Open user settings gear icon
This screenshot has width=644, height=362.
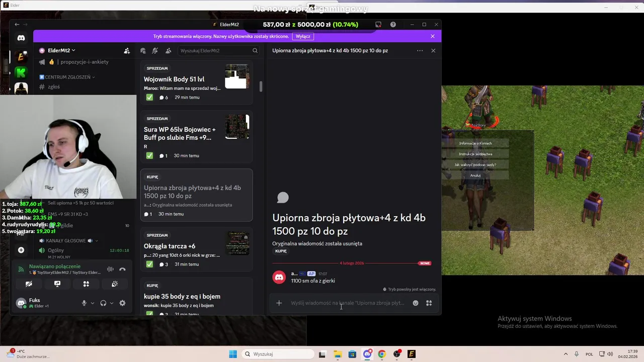click(122, 303)
